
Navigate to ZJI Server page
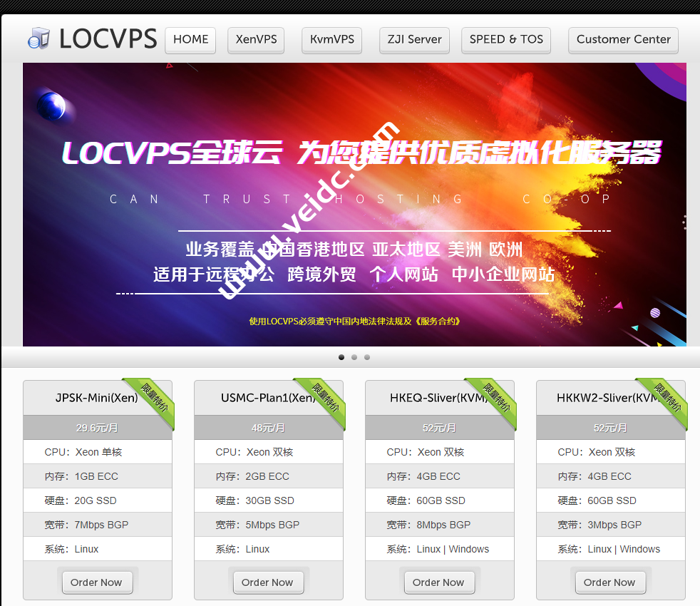pyautogui.click(x=414, y=40)
